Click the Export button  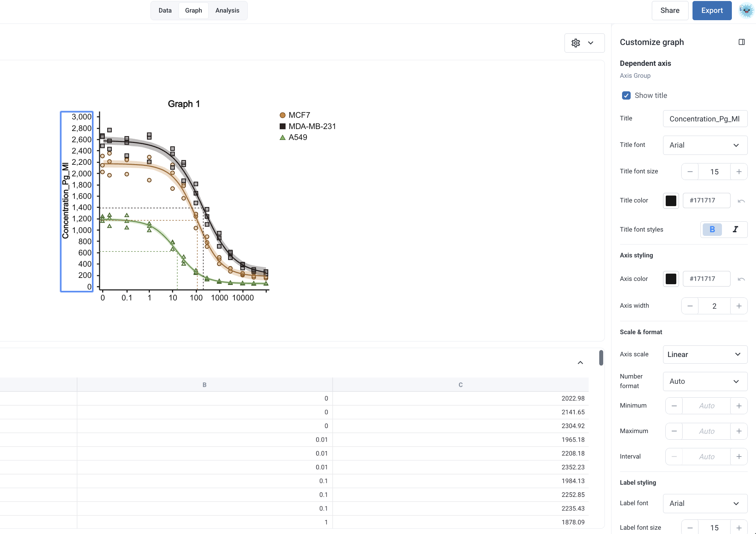tap(712, 11)
